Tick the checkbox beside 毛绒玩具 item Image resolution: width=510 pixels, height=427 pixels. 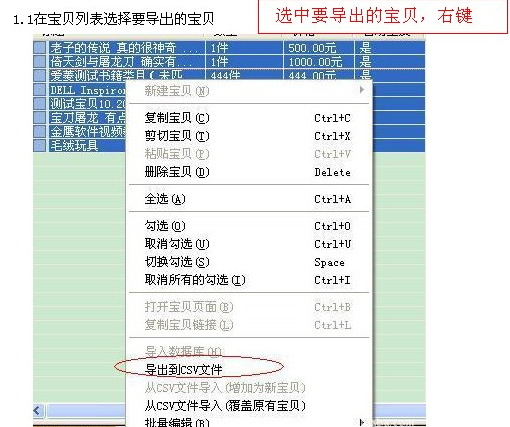(39, 146)
